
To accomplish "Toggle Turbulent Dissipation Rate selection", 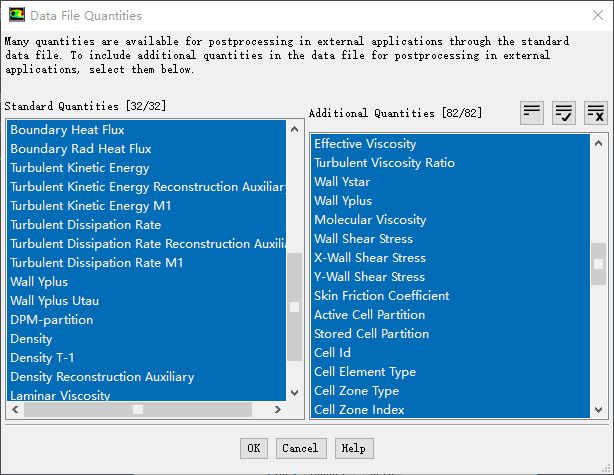I will 85,225.
